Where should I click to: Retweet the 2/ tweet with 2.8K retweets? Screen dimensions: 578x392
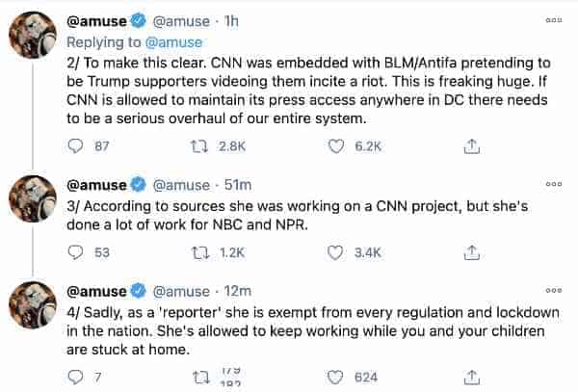[199, 146]
